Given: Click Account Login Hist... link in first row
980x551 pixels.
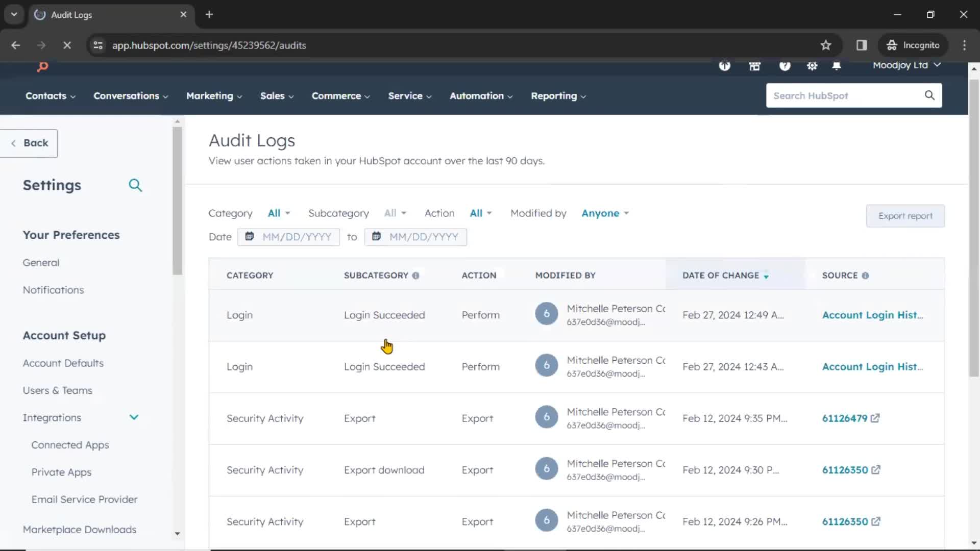Looking at the screenshot, I should (872, 314).
